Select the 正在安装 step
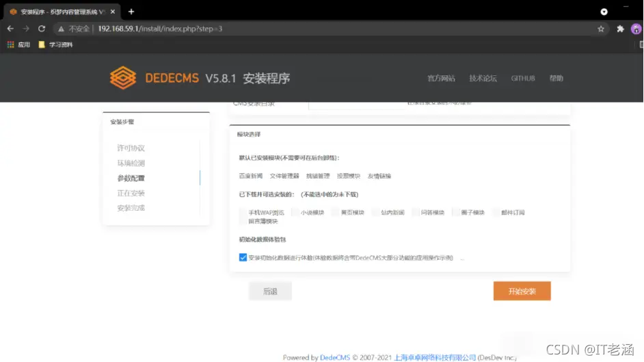Viewport: 644px width, 362px height. tap(131, 193)
